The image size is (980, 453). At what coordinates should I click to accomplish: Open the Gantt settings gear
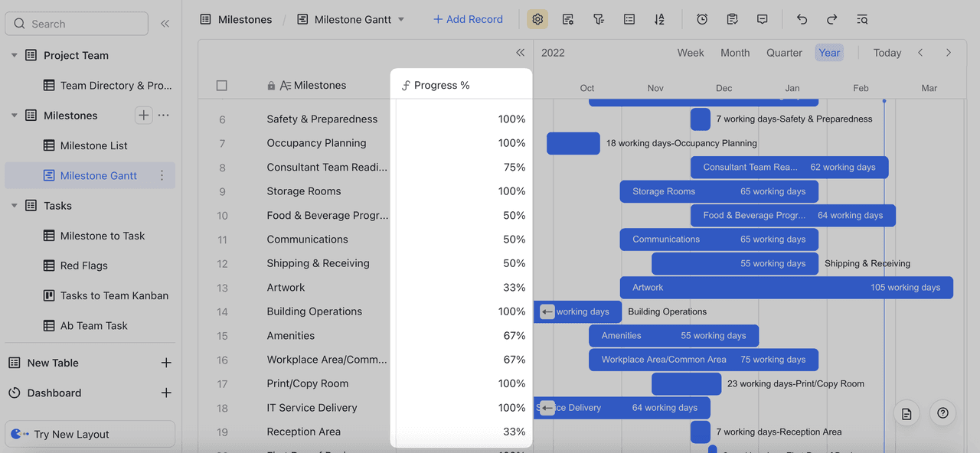537,19
